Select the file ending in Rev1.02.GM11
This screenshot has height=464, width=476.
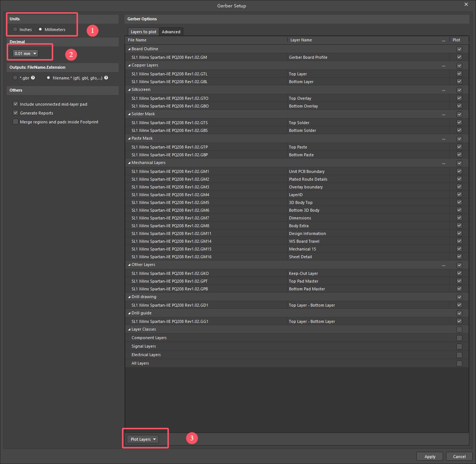click(x=171, y=233)
